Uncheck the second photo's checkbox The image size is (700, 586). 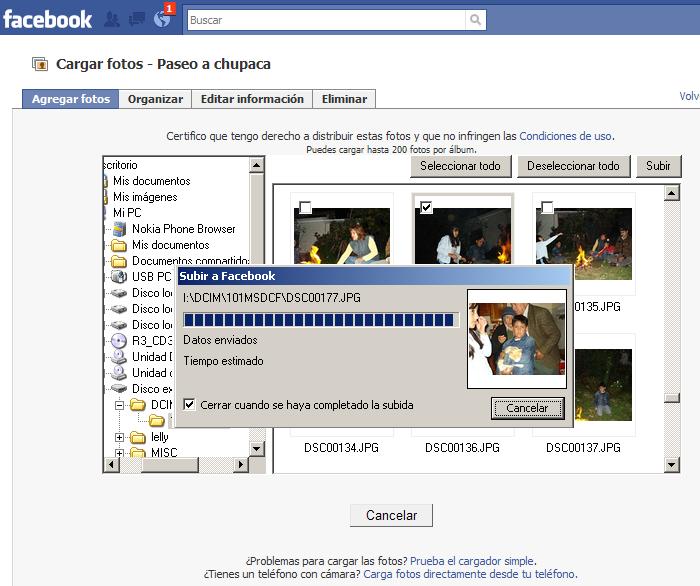click(426, 208)
